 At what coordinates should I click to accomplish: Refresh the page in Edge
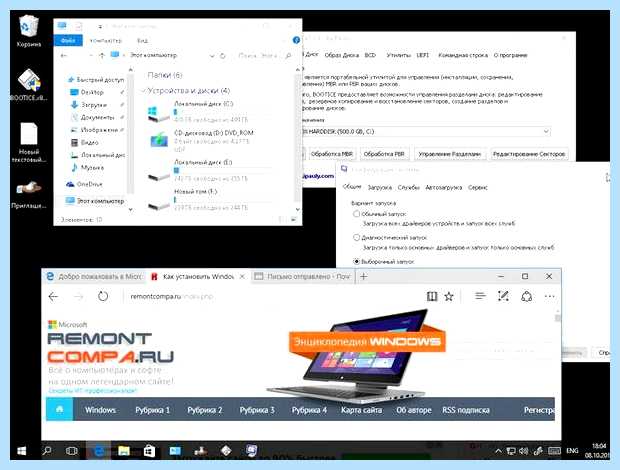[103, 296]
